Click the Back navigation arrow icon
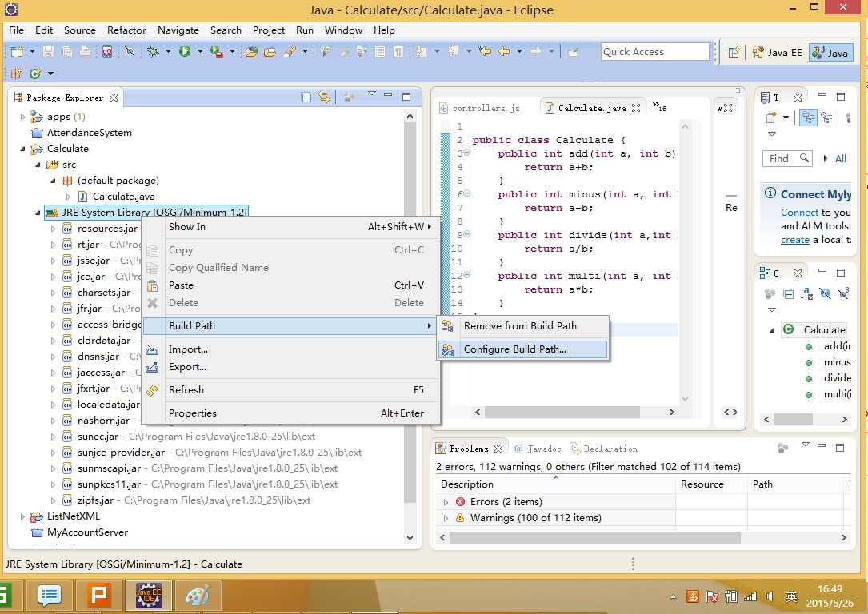The image size is (868, 614). 504,51
